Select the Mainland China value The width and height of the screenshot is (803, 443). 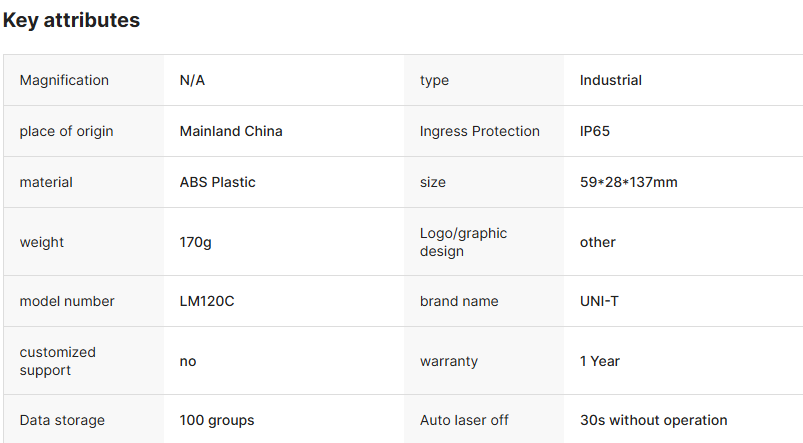tap(231, 131)
